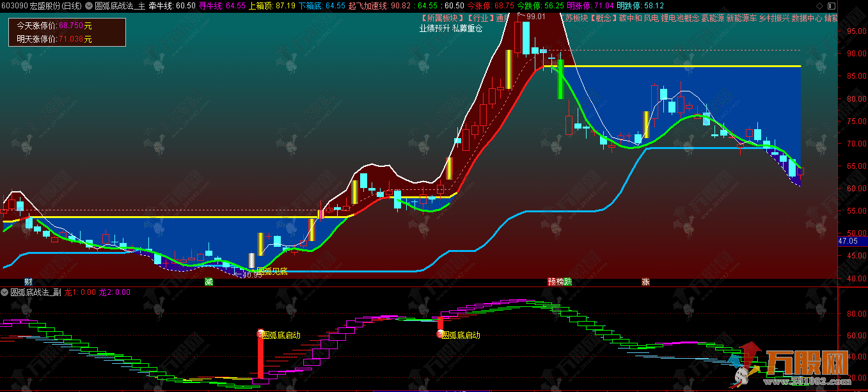The image size is (868, 392).
Task: Click the 预 marker on the timeline
Action: [x=551, y=281]
